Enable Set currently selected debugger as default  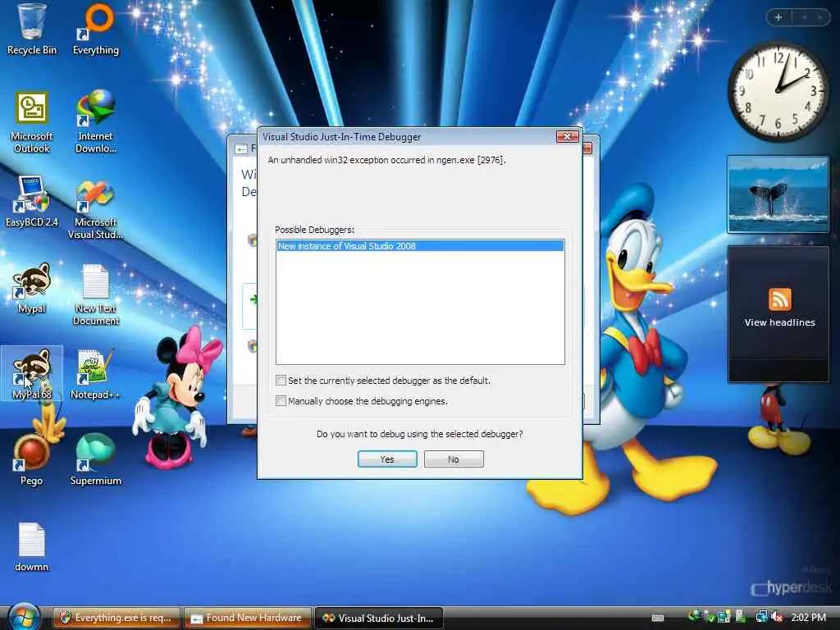pyautogui.click(x=281, y=381)
